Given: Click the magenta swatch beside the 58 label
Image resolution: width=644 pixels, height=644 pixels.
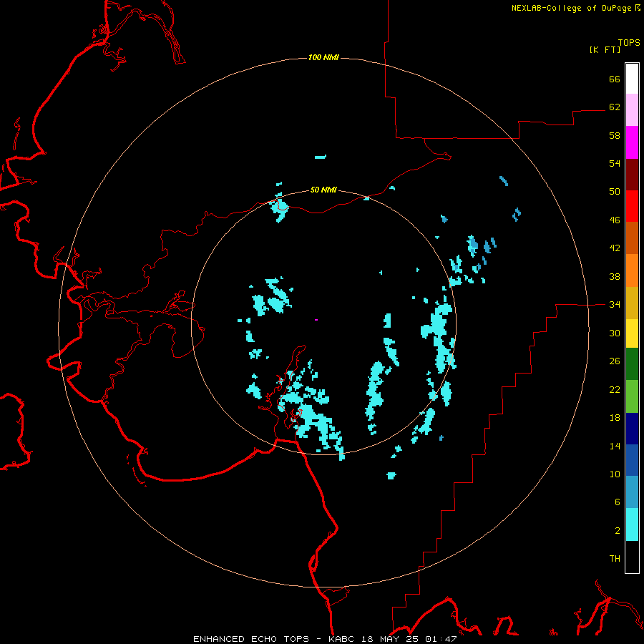Looking at the screenshot, I should tap(632, 142).
